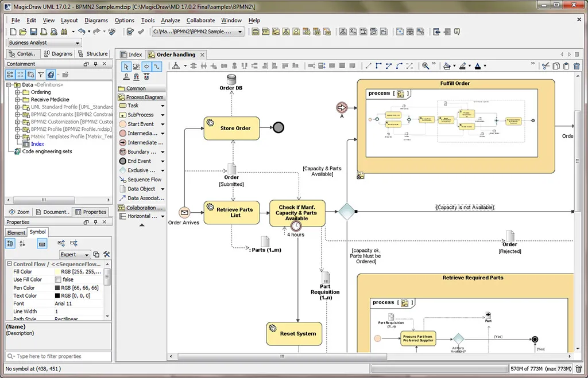Toggle the Use Fill Color checkbox
The height and width of the screenshot is (378, 588).
57,279
